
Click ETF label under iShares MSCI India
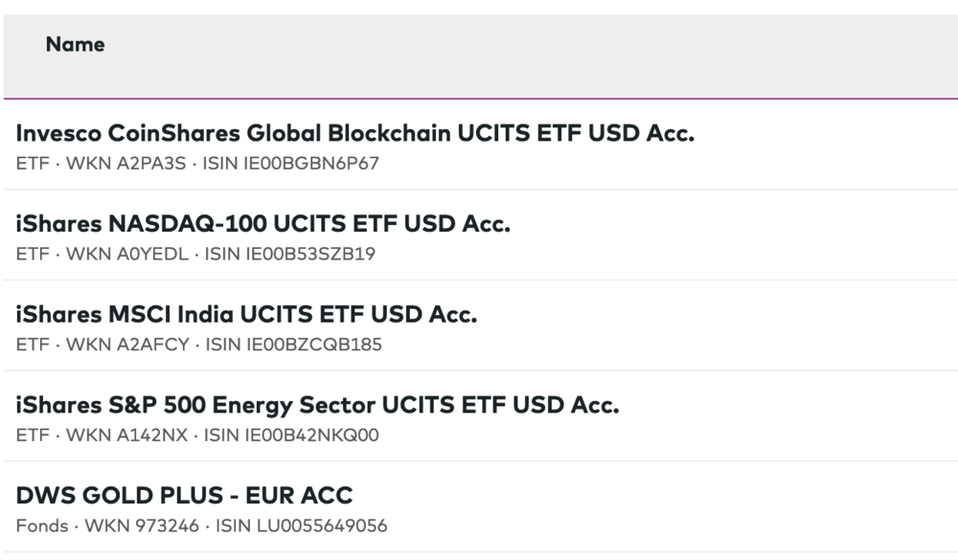pyautogui.click(x=32, y=345)
